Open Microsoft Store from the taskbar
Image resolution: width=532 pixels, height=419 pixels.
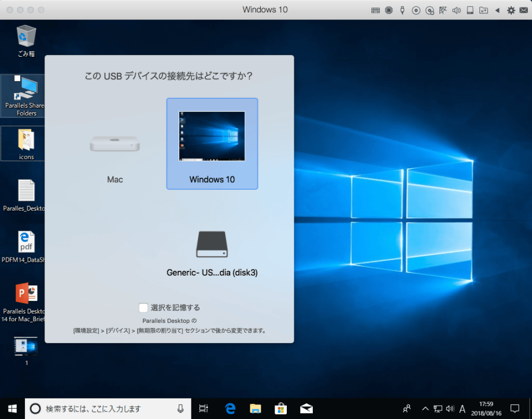[281, 409]
